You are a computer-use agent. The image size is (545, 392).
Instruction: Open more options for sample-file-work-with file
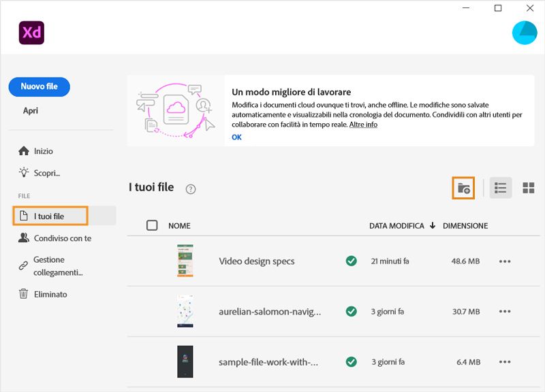(x=505, y=362)
